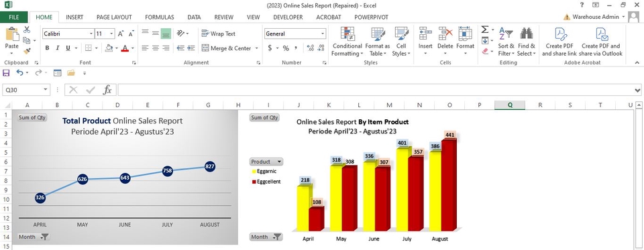Open the General number format dropdown

click(323, 34)
